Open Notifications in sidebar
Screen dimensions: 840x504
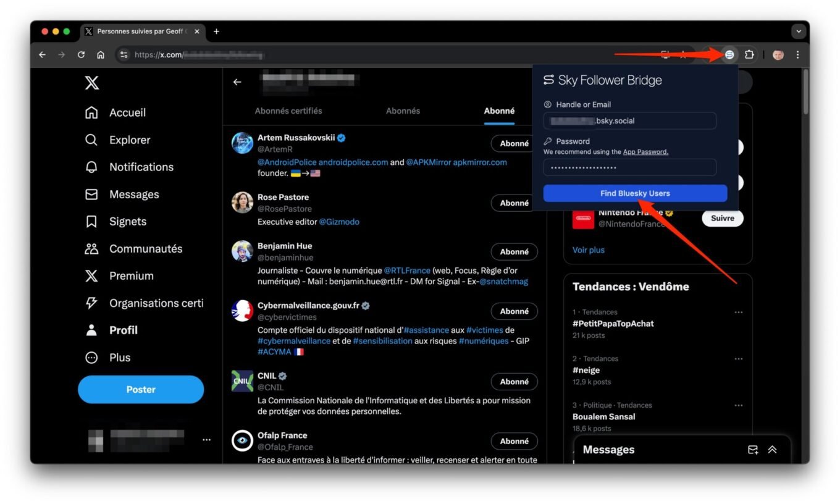click(x=130, y=167)
